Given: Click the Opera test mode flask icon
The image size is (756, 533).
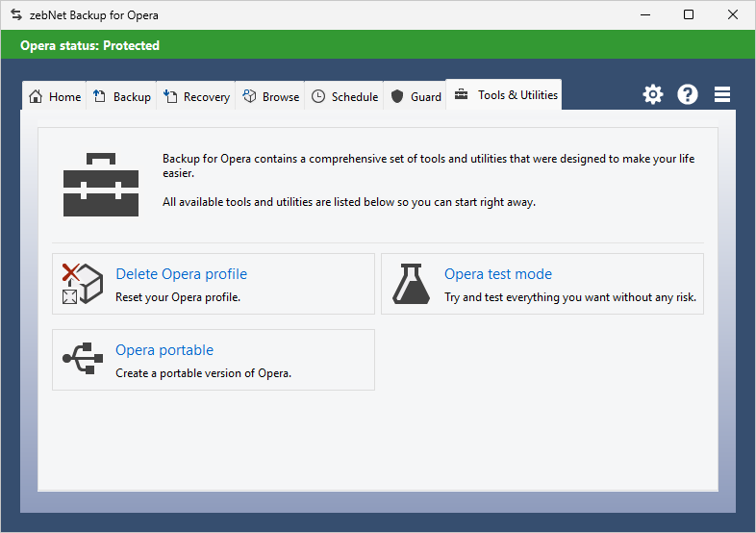Looking at the screenshot, I should [411, 284].
